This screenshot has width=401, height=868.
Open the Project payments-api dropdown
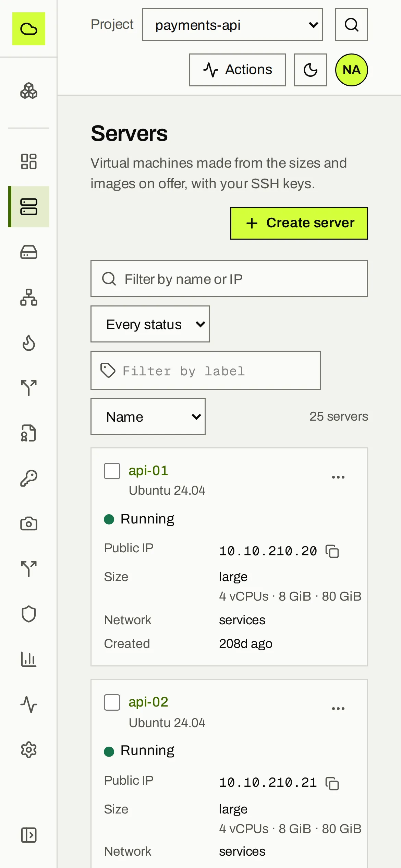[232, 25]
